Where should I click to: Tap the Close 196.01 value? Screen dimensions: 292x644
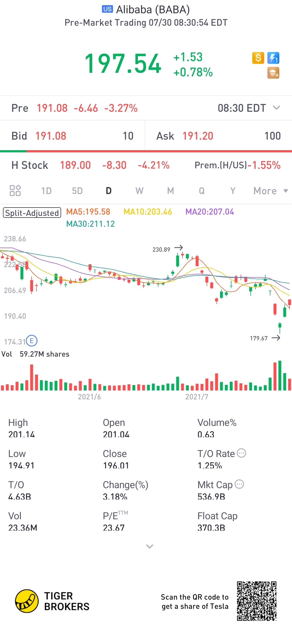click(116, 465)
